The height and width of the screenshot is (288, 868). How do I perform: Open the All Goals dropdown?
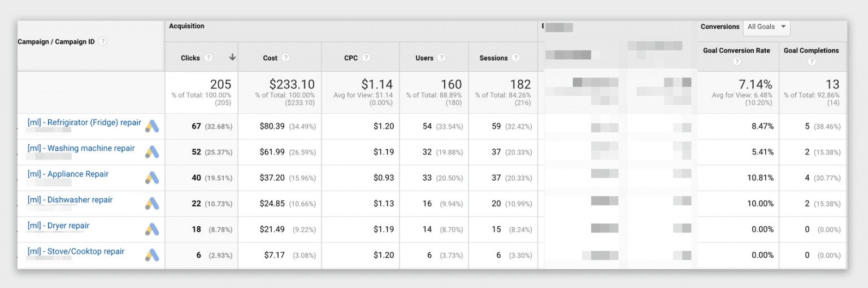click(x=766, y=27)
